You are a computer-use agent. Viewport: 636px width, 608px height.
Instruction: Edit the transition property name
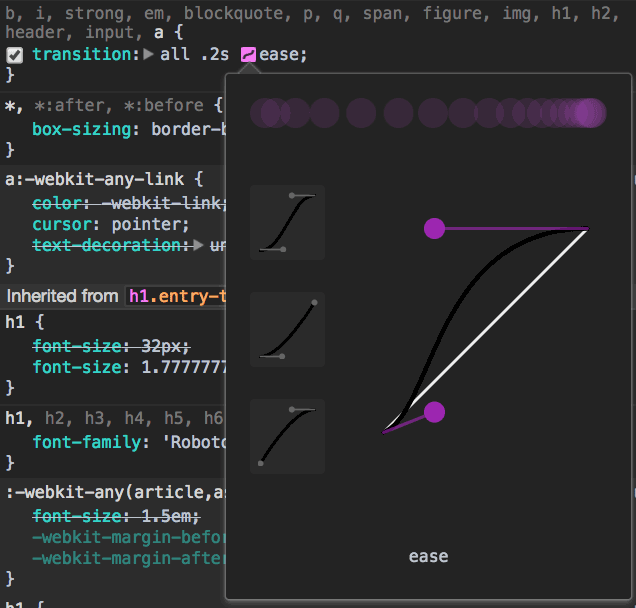click(x=83, y=54)
